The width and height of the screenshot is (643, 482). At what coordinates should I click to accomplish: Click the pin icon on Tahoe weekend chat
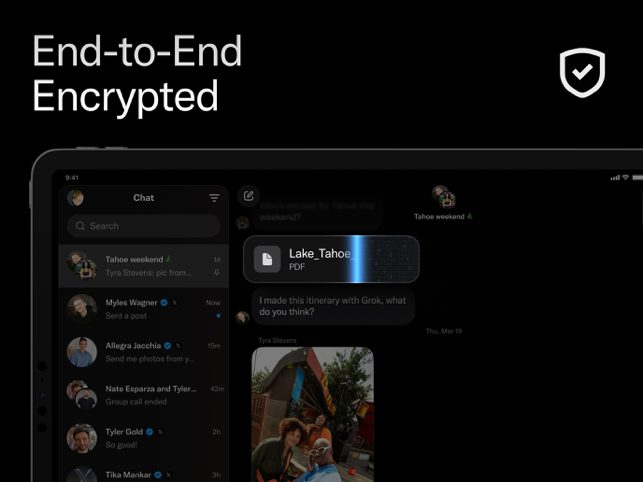pyautogui.click(x=217, y=272)
